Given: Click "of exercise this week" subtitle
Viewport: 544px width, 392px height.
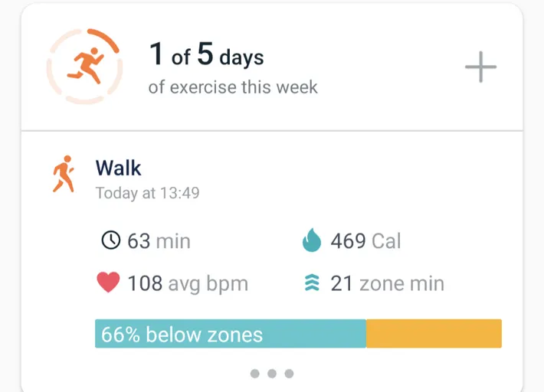Looking at the screenshot, I should tap(233, 87).
